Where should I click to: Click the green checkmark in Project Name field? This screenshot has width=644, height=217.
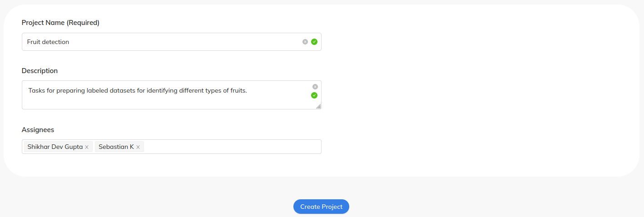(314, 42)
